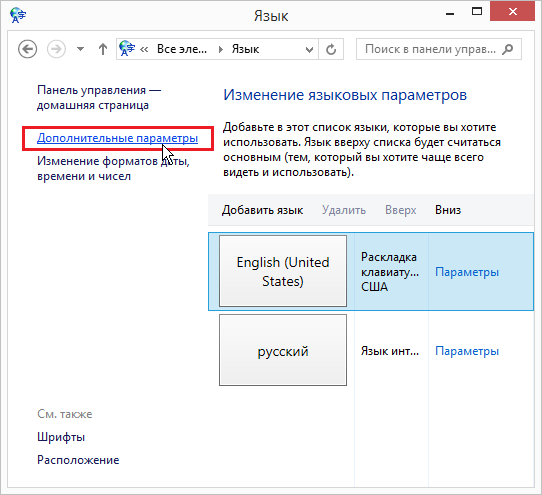
Task: Click "Вверх" to move language up
Action: click(x=401, y=210)
